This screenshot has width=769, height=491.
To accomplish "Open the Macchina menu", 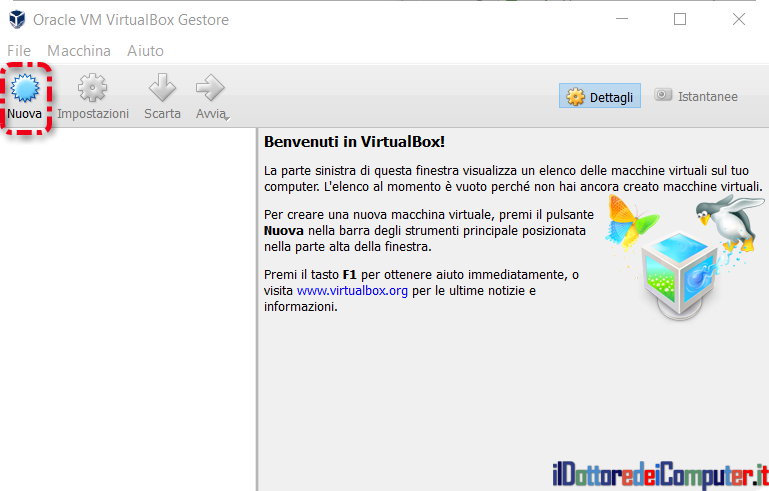I will [x=79, y=51].
